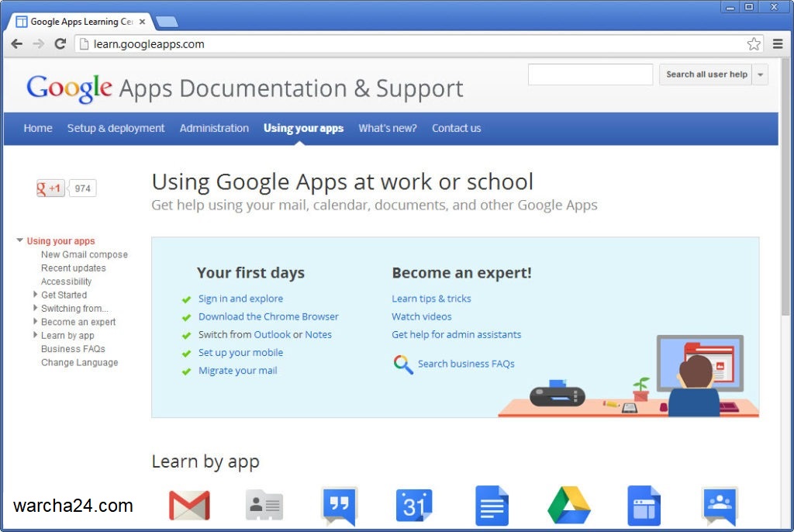Go to the Home nav tab
794x532 pixels.
(x=38, y=128)
